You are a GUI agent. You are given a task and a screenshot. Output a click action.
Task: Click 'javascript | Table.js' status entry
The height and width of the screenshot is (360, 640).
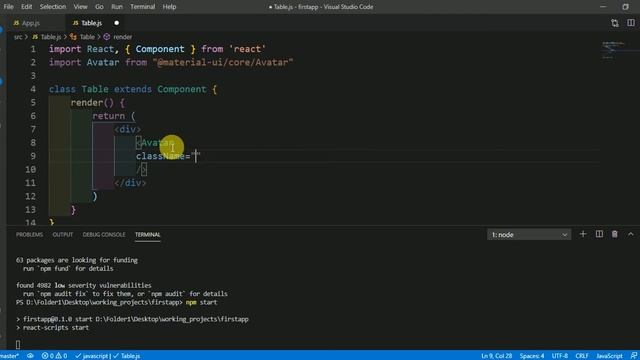pos(108,356)
